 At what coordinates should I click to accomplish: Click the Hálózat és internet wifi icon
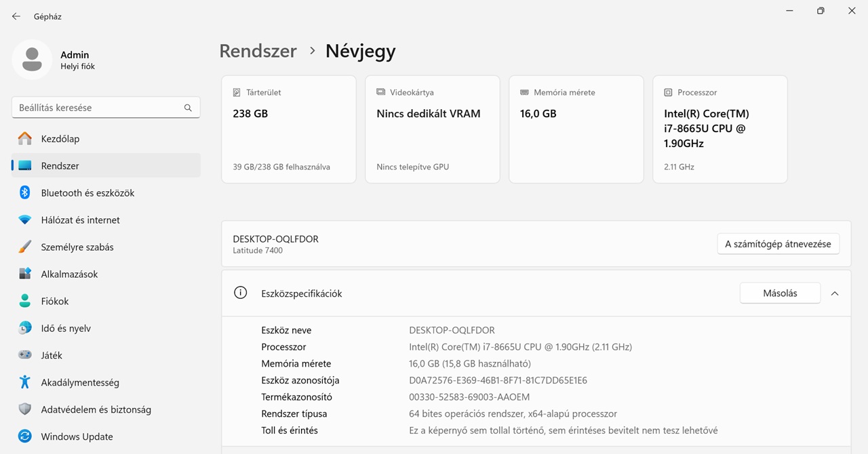click(25, 220)
